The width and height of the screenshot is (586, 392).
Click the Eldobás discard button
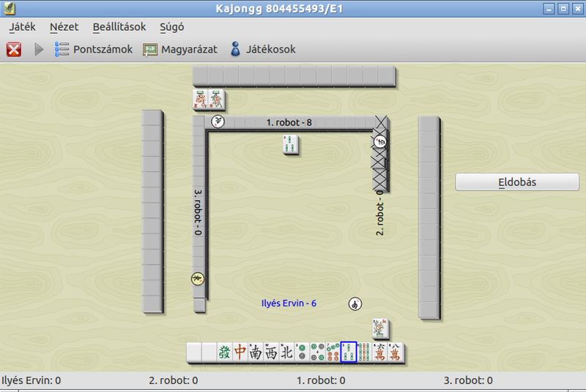coord(517,182)
